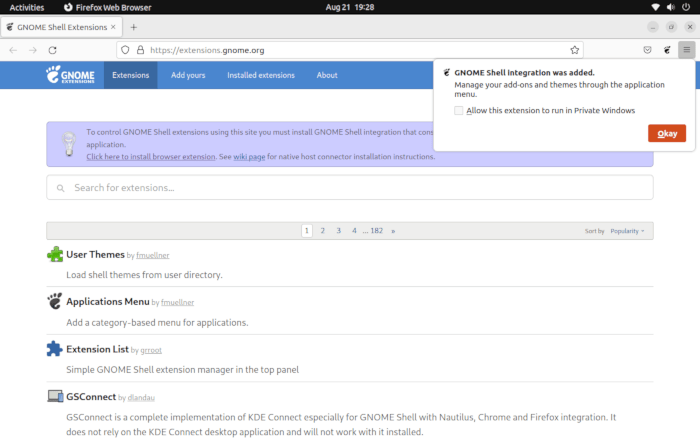Click the Applications Menu footprint icon
This screenshot has height=438, width=700.
pyautogui.click(x=55, y=301)
